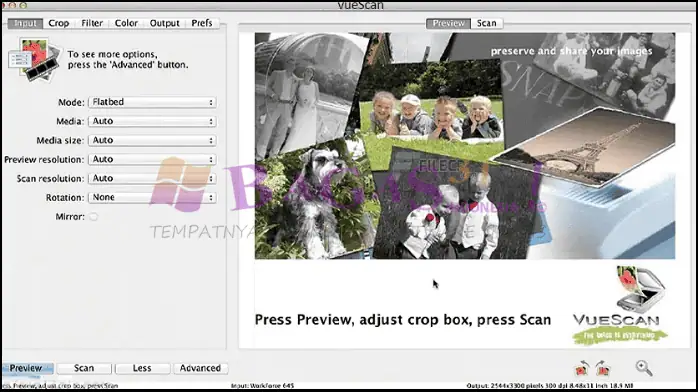The width and height of the screenshot is (698, 392).
Task: Switch to the Color tab
Action: click(x=126, y=23)
